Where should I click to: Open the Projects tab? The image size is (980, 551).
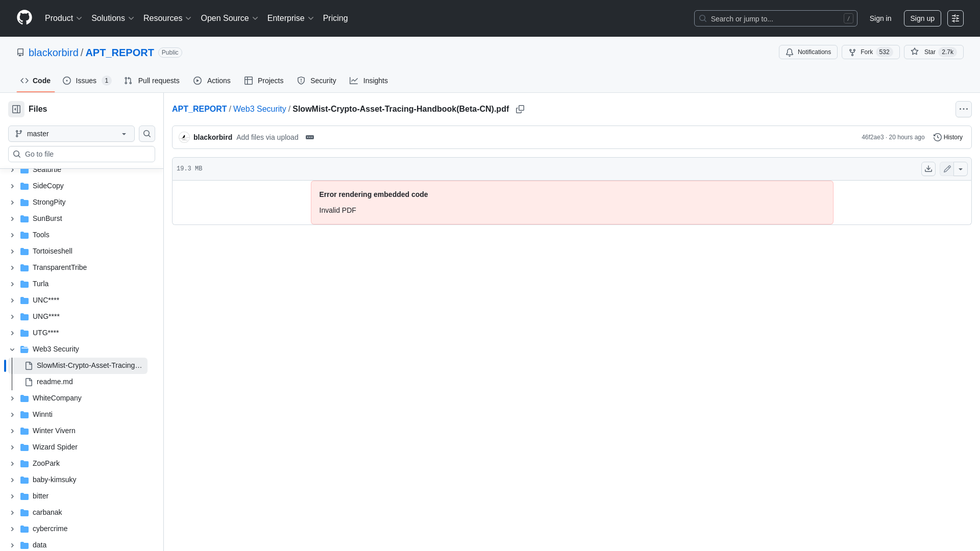pos(264,81)
